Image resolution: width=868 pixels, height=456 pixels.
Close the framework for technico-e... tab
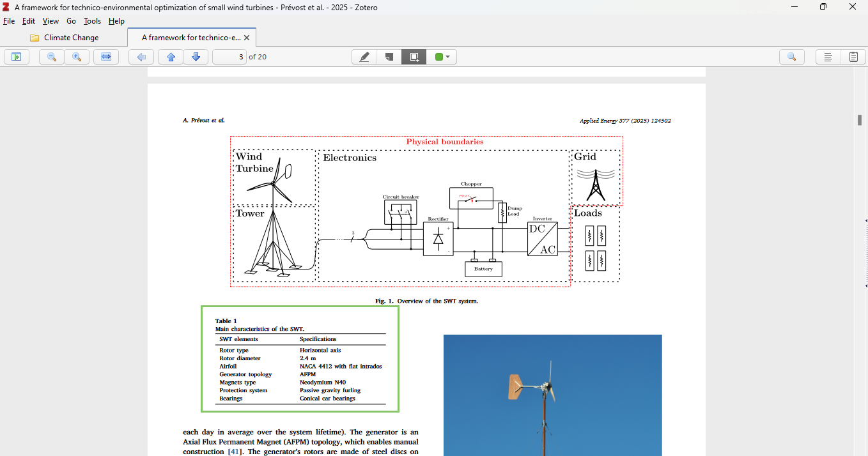(247, 38)
